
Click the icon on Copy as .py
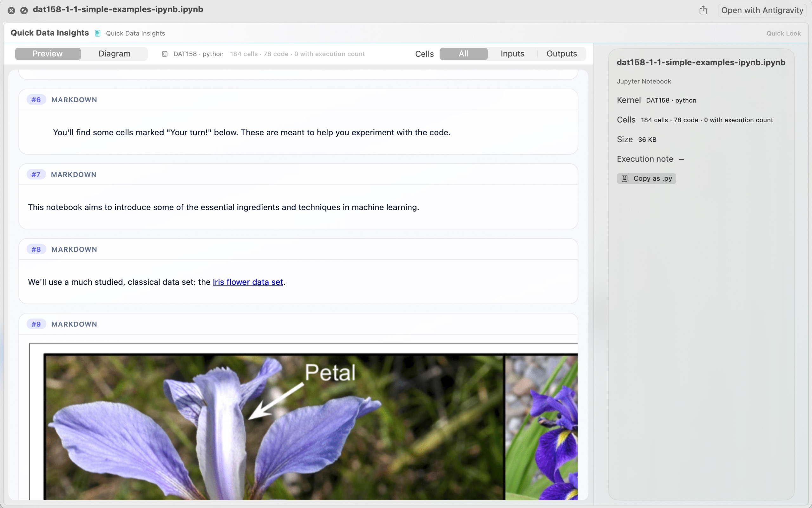pos(625,178)
